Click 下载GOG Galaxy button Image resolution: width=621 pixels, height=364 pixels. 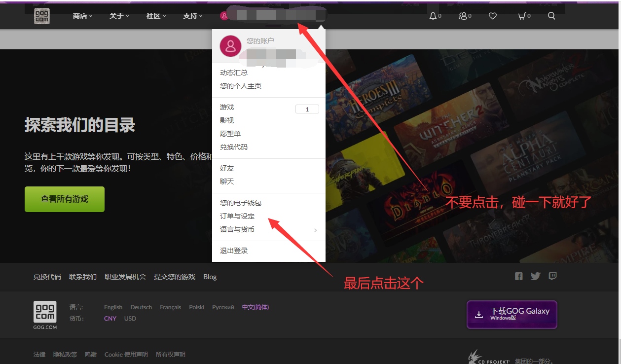tap(512, 315)
